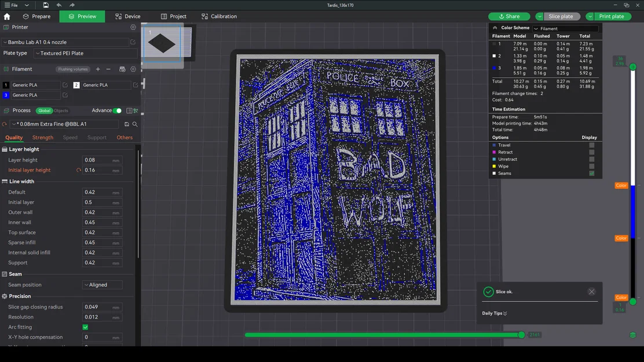This screenshot has height=362, width=644.
Task: Toggle Arc fitting checkbox
Action: tap(86, 327)
